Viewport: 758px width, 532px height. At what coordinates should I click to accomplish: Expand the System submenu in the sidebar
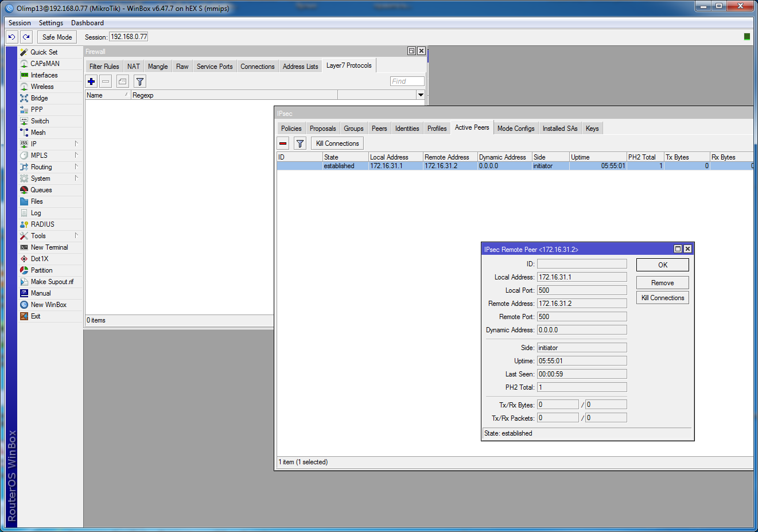76,178
